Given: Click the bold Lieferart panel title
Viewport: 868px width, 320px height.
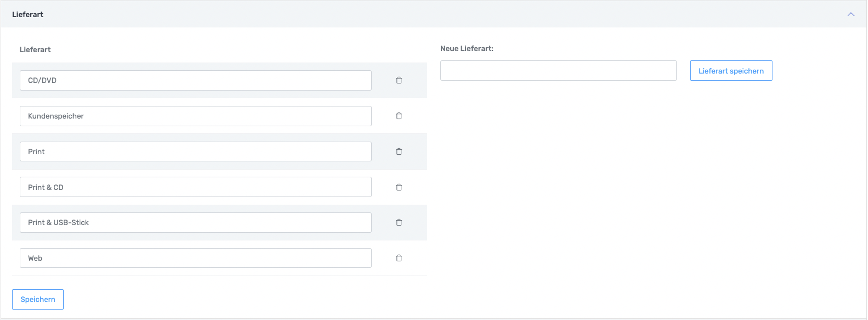Looking at the screenshot, I should [27, 14].
